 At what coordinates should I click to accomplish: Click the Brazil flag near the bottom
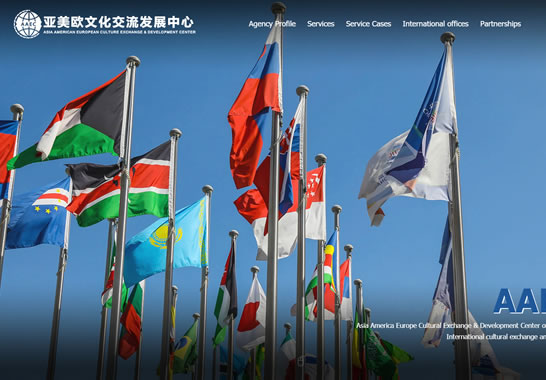[x=186, y=346]
